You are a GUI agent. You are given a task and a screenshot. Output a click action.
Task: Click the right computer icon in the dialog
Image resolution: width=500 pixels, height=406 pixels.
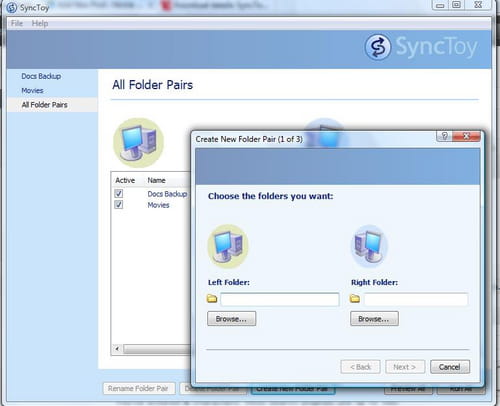click(x=369, y=247)
